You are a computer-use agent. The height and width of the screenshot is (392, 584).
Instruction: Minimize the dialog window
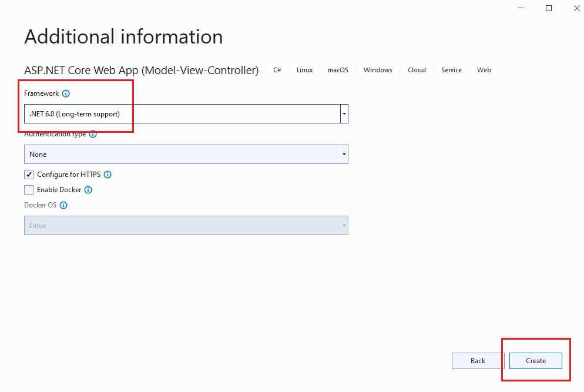point(521,8)
